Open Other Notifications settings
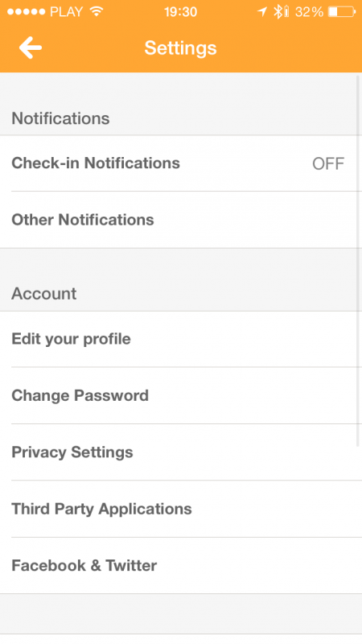Screen dimensions: 362x644 click(181, 220)
